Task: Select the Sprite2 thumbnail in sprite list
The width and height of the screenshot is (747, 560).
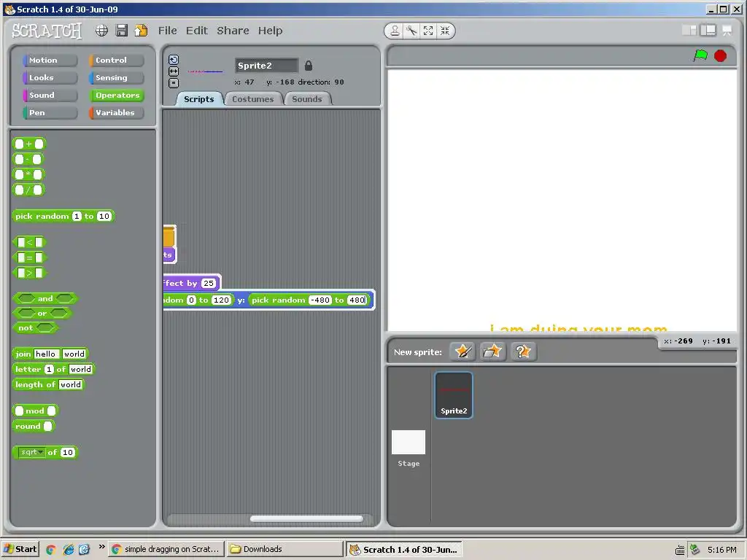Action: pyautogui.click(x=454, y=395)
